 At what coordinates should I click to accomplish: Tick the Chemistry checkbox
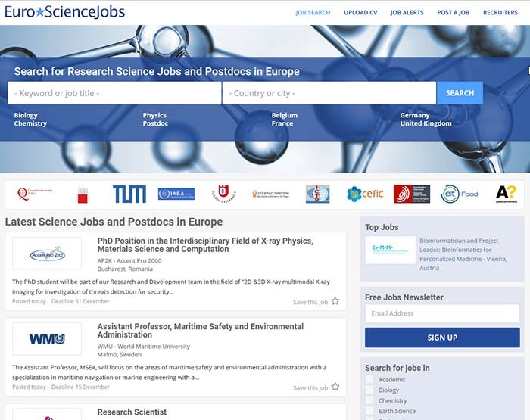click(369, 401)
